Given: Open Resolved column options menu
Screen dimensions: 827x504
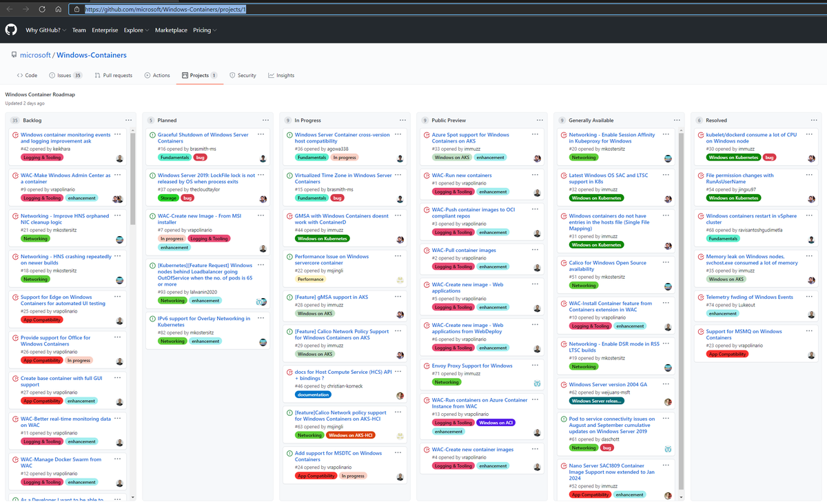Looking at the screenshot, I should [814, 120].
